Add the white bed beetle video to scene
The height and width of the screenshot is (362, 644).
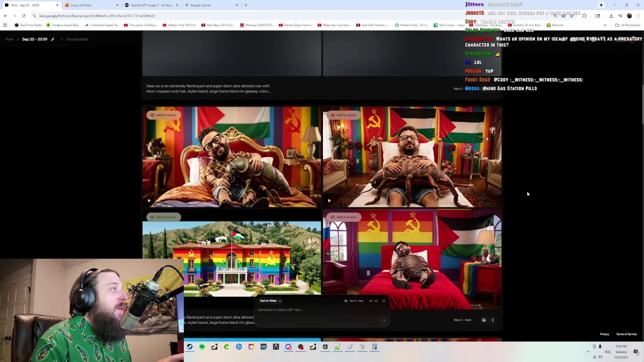[x=343, y=115]
